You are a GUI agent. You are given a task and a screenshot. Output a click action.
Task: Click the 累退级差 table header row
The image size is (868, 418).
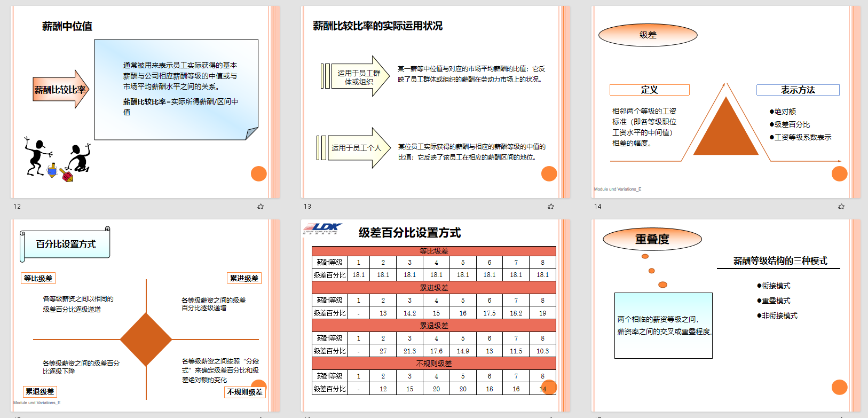click(434, 326)
